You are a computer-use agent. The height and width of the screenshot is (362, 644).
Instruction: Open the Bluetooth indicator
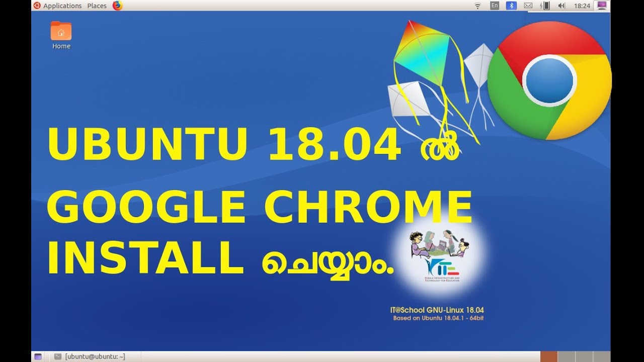point(511,6)
